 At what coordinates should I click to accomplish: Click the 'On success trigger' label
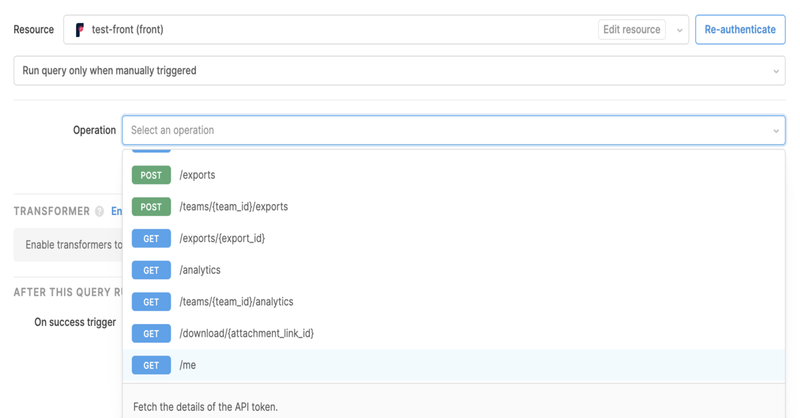pos(75,323)
